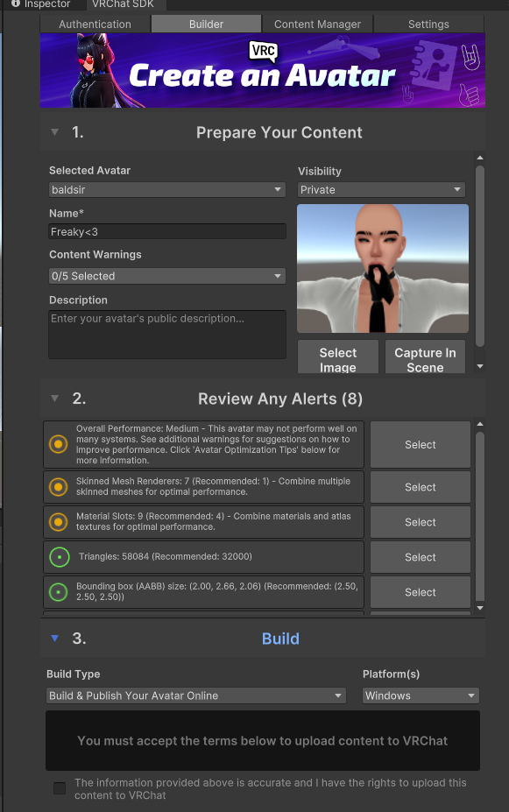Click the Select Image button
Screen dimensions: 509x812
tap(338, 357)
